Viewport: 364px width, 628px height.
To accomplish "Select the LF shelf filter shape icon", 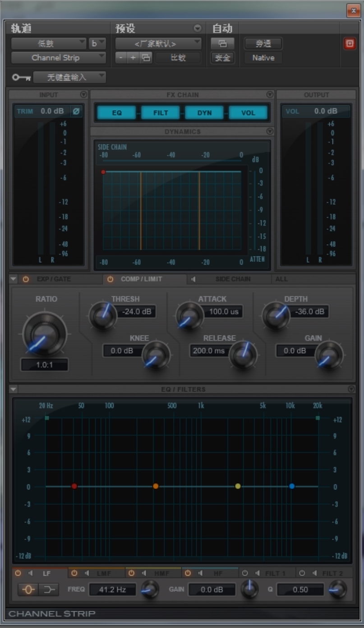I will click(x=48, y=590).
